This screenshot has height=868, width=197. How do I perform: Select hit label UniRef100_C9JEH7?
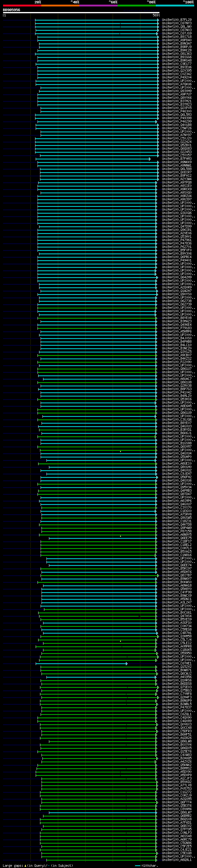point(177,474)
